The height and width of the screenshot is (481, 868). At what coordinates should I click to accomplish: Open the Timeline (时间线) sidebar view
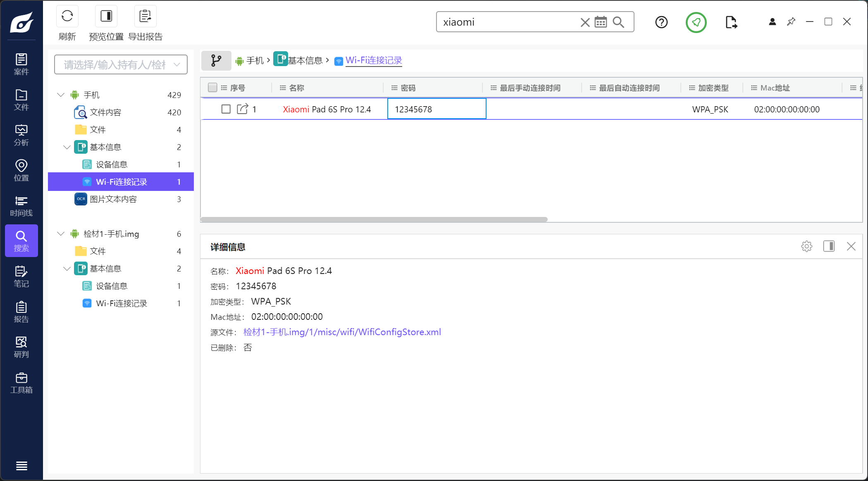tap(21, 206)
